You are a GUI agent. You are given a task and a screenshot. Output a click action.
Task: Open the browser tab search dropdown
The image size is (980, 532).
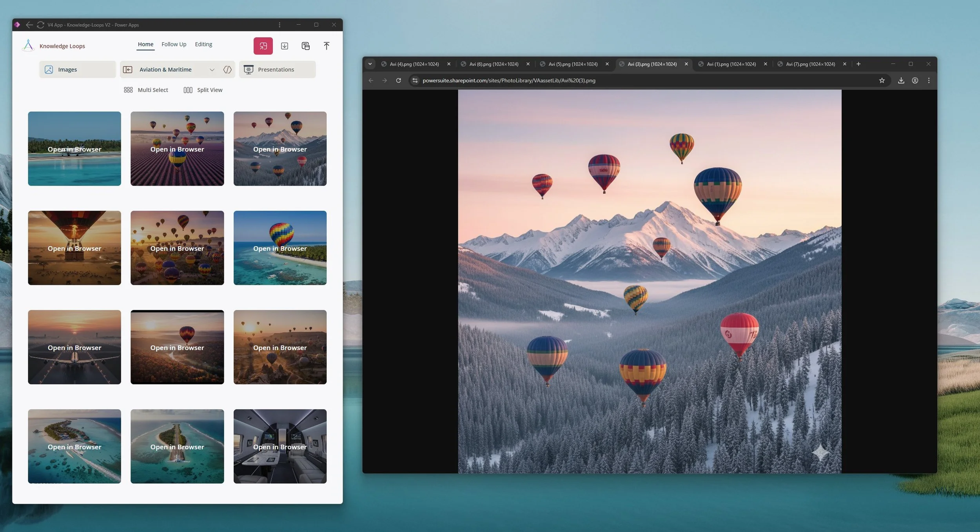point(370,64)
